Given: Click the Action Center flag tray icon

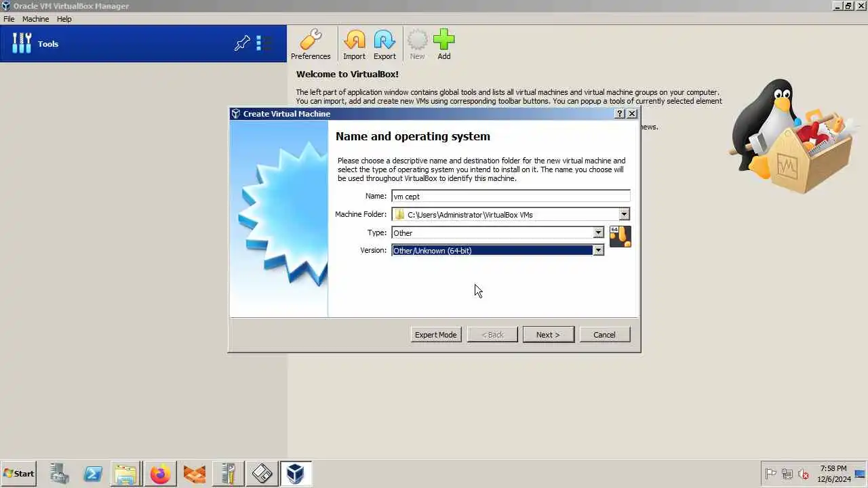Looking at the screenshot, I should point(770,474).
